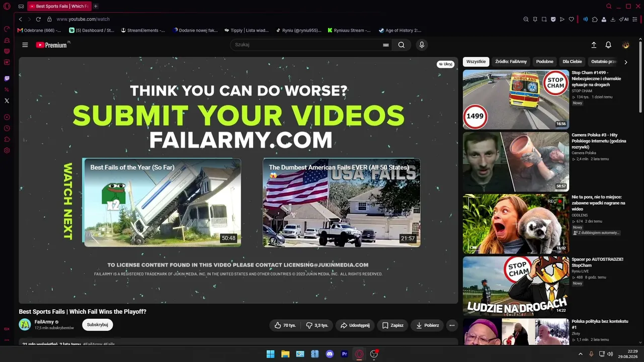Open the AI assistant button
This screenshot has height=362, width=644.
pyautogui.click(x=624, y=19)
